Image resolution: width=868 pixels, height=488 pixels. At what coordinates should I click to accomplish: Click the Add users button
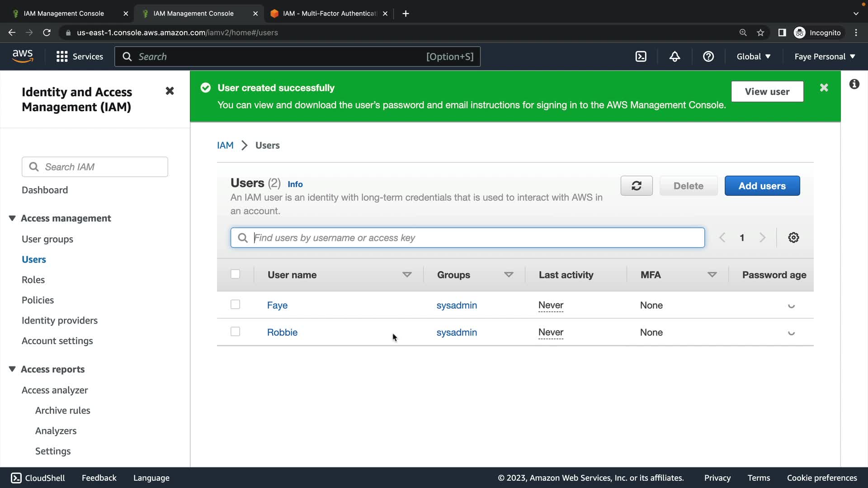coord(762,186)
